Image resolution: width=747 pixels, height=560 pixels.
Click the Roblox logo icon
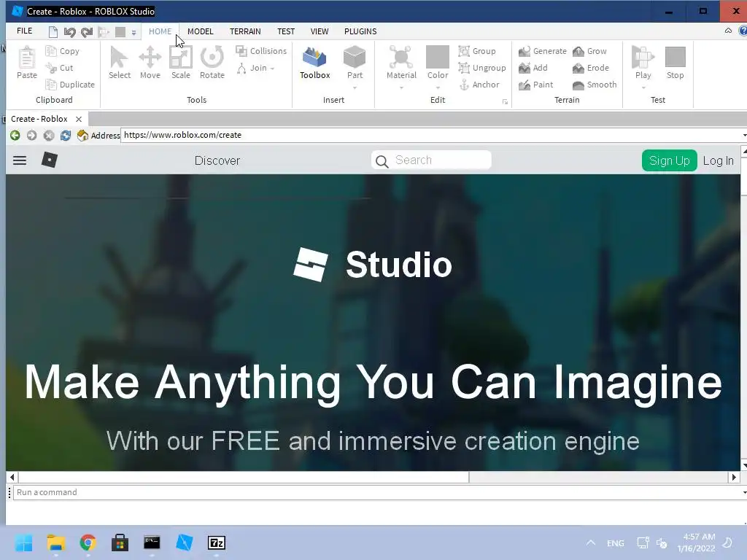click(x=50, y=160)
